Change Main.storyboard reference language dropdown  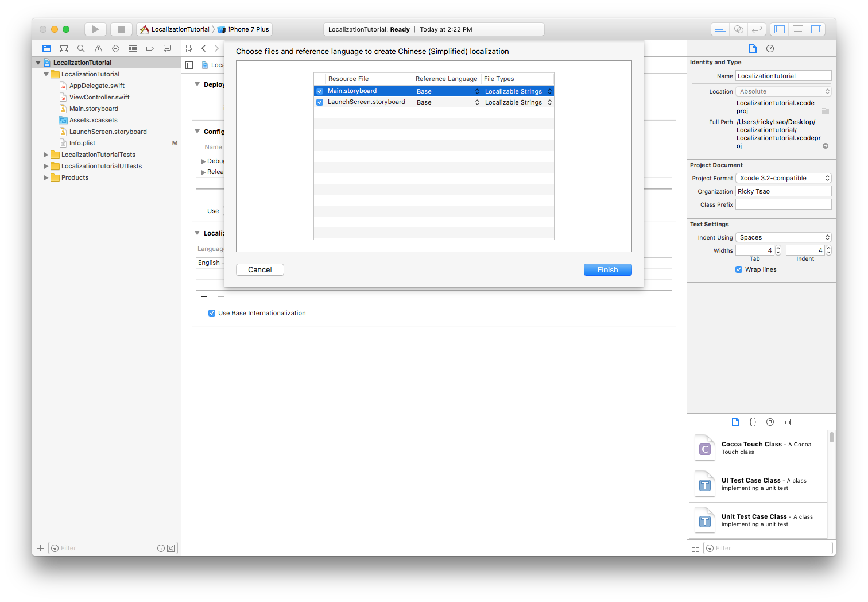point(448,91)
